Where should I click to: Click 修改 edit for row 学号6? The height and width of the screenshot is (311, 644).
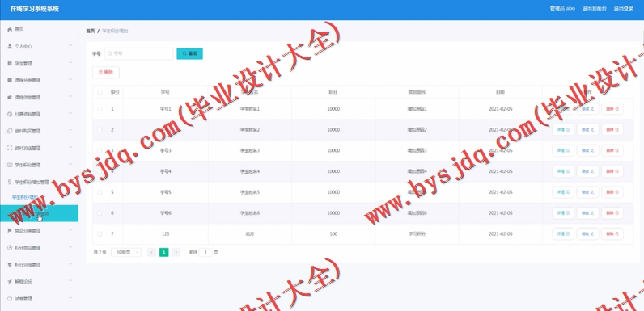tap(587, 213)
